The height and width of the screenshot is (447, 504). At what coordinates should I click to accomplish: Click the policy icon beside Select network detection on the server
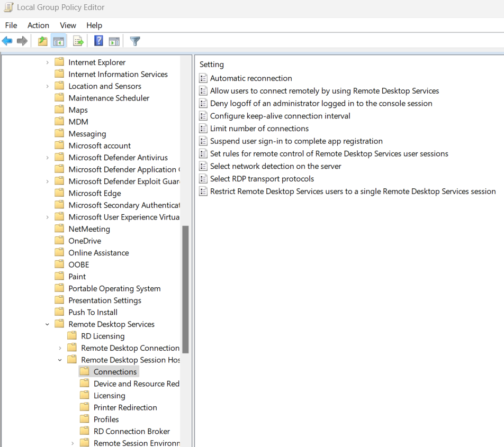click(203, 166)
